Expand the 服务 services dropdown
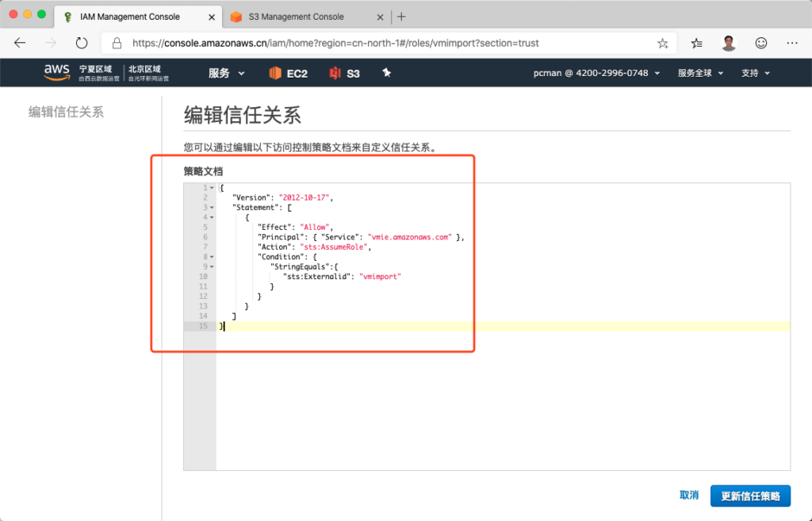 [x=226, y=73]
